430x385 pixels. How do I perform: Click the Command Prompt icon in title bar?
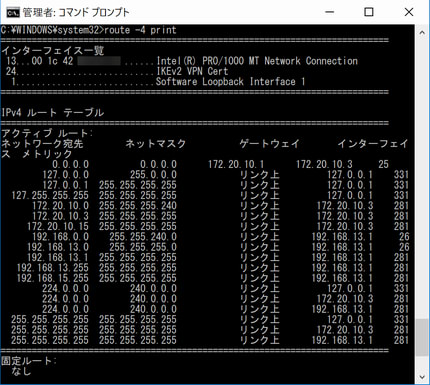pyautogui.click(x=13, y=13)
